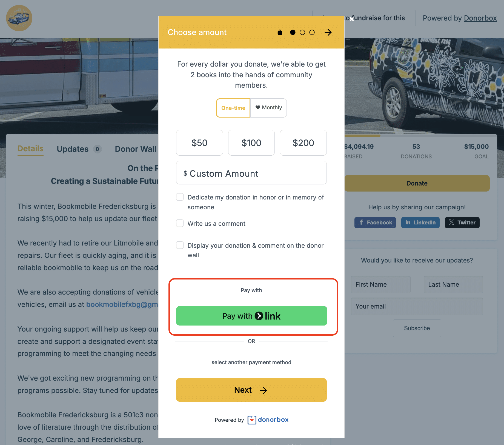Click the lock icon in the Choose amount header

point(280,32)
